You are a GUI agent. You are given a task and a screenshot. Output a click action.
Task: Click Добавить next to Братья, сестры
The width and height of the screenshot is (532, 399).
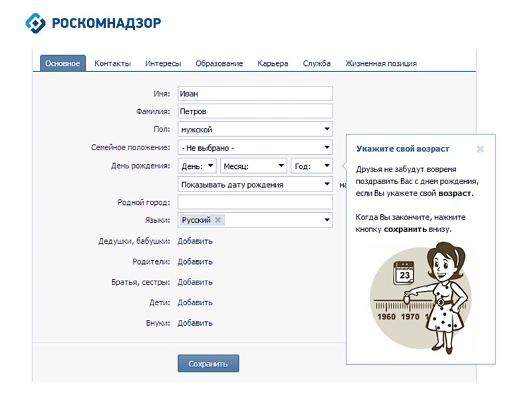pos(195,282)
